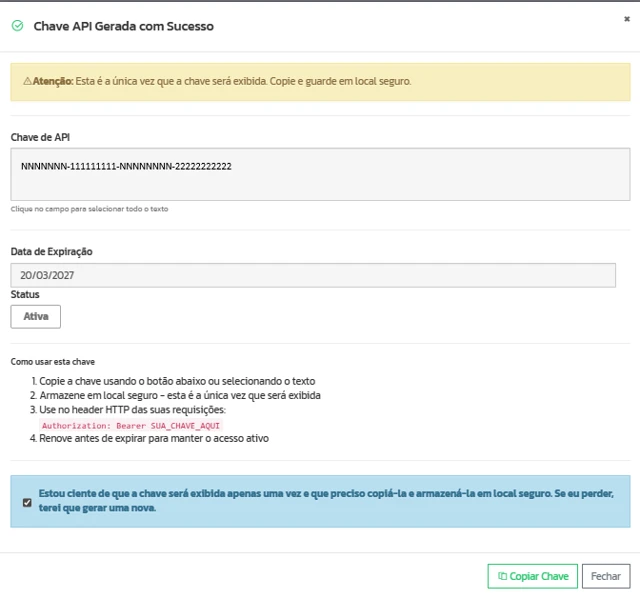The image size is (640, 599).
Task: Click the expiration date field 20/03/2027
Action: 313,275
